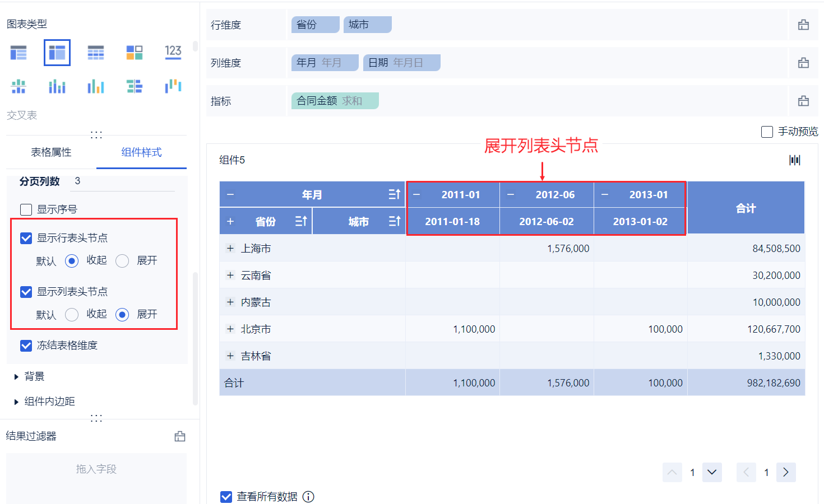The height and width of the screenshot is (504, 824).
Task: Switch to the 表格属性 tab
Action: (51, 152)
